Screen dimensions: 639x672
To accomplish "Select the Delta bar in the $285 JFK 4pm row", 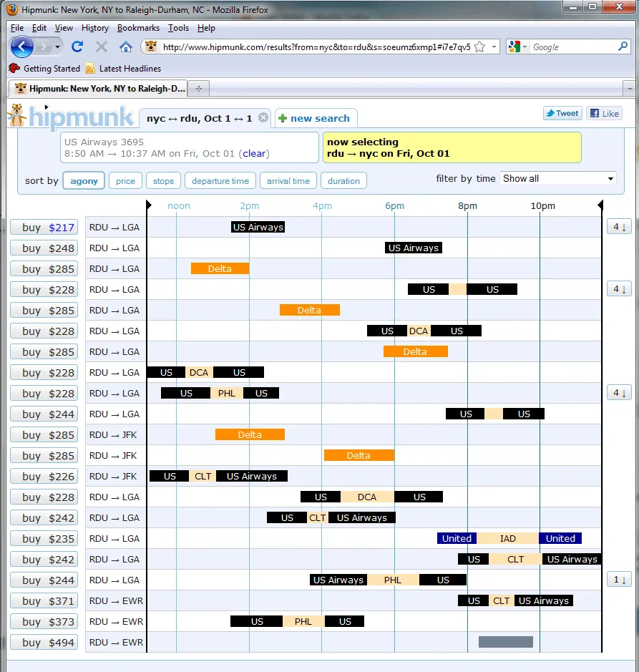I will [358, 455].
